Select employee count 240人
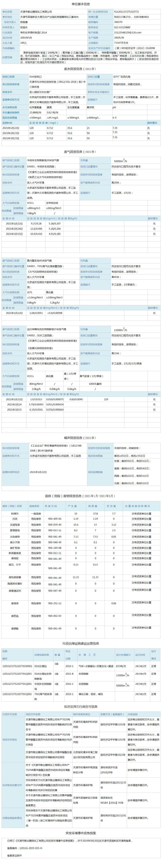Viewport: 162px width, 868px height. pos(23,43)
